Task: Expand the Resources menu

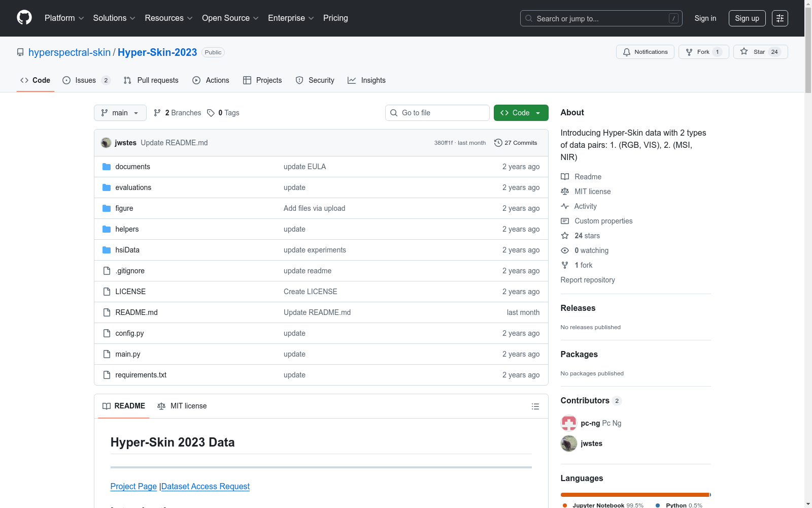Action: (168, 18)
